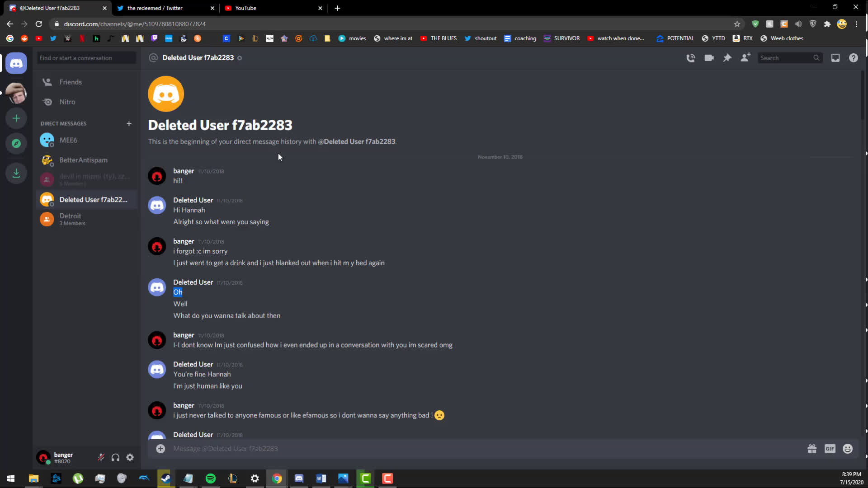Open the MEE6 direct message
The image size is (868, 488).
coord(86,140)
